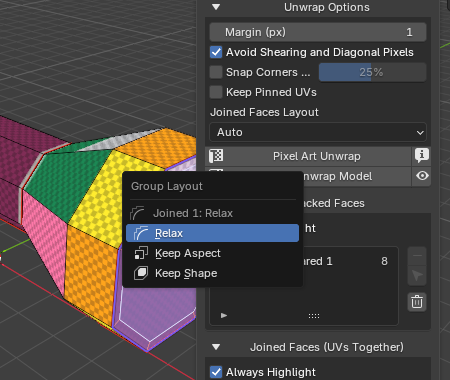Click the minus remove button by list
450x380 pixels.
[417, 256]
